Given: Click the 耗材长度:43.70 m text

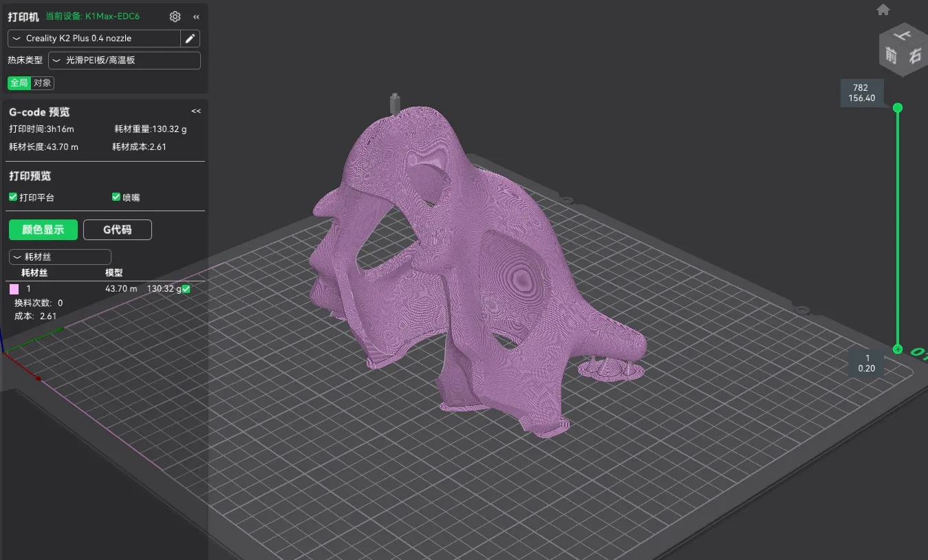Looking at the screenshot, I should (43, 147).
